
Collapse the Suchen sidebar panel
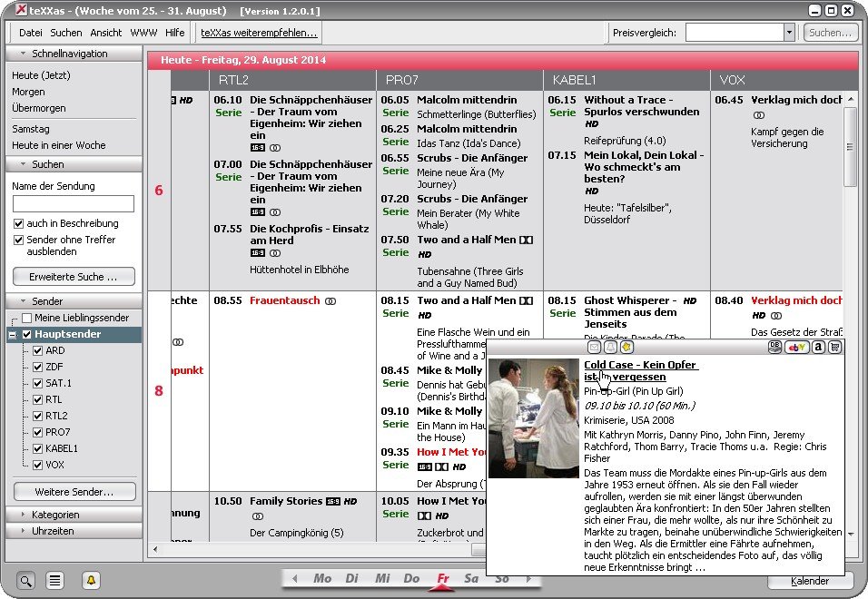click(x=74, y=164)
